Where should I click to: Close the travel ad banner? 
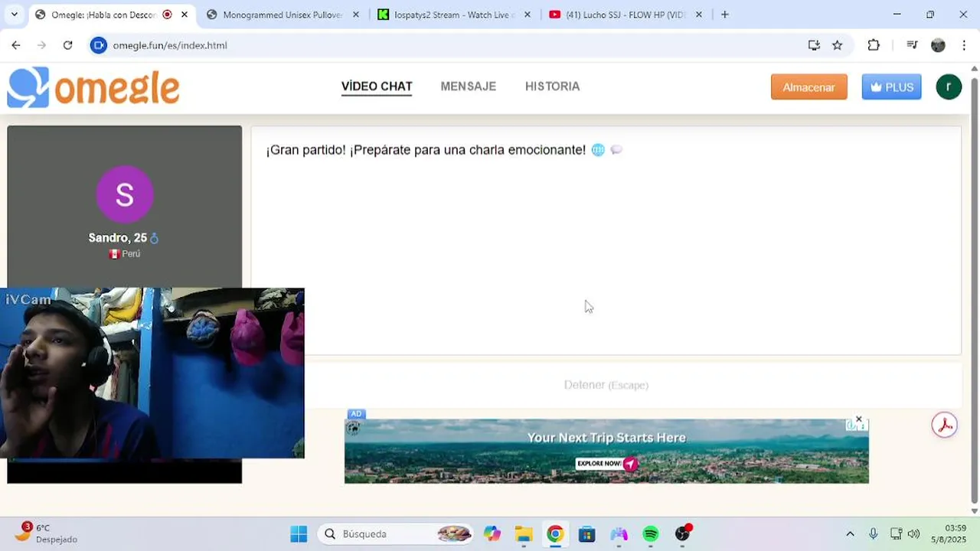(x=859, y=419)
